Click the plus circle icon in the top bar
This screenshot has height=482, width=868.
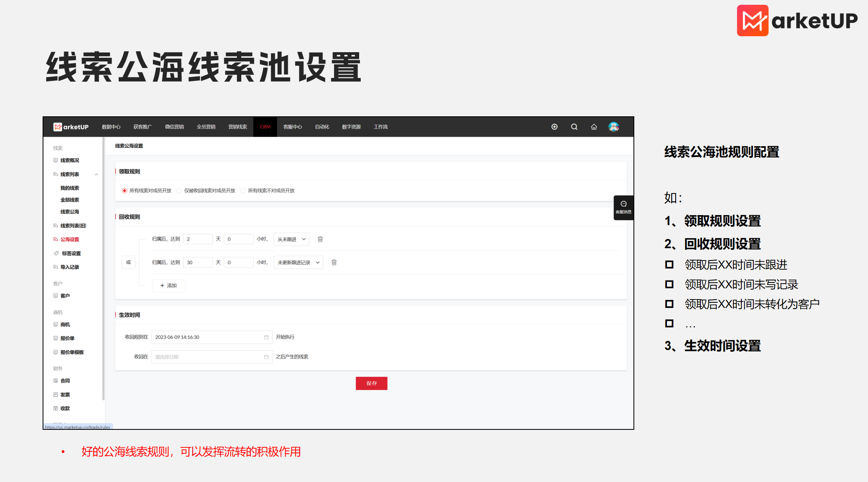(x=554, y=127)
